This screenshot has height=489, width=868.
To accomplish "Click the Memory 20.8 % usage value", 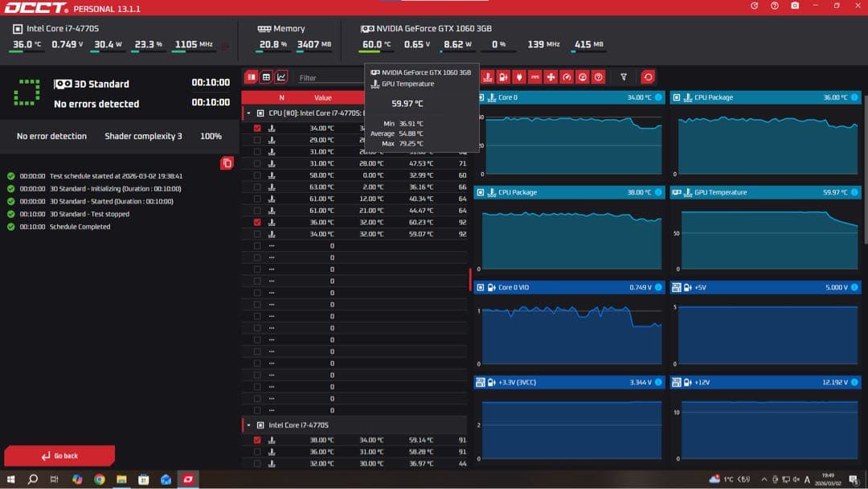I will pos(273,44).
